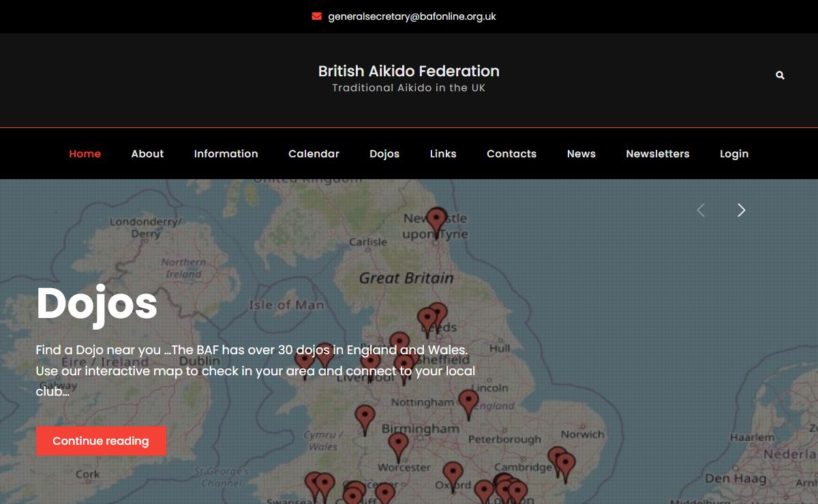Click the envelope email icon
This screenshot has width=818, height=504.
(317, 16)
